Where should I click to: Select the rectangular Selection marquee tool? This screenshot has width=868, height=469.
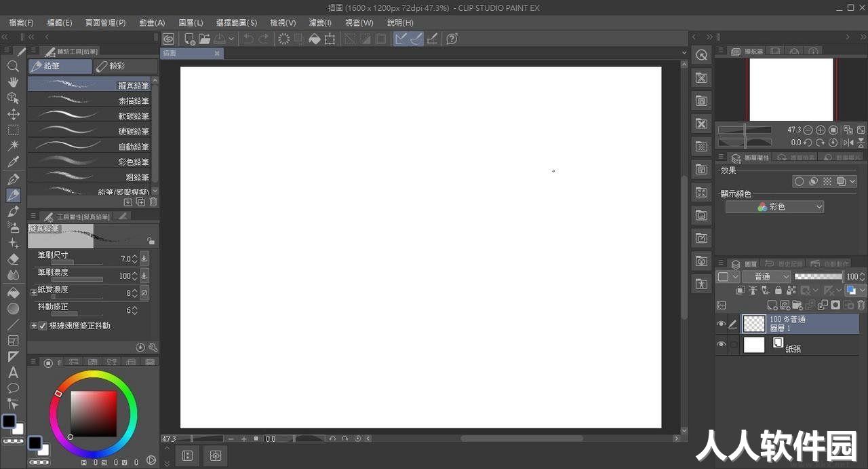13,130
